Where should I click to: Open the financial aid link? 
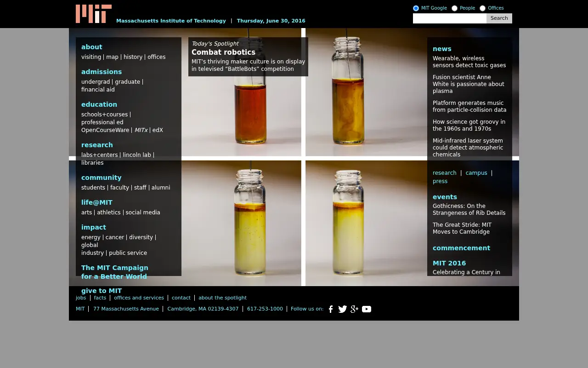pos(98,90)
